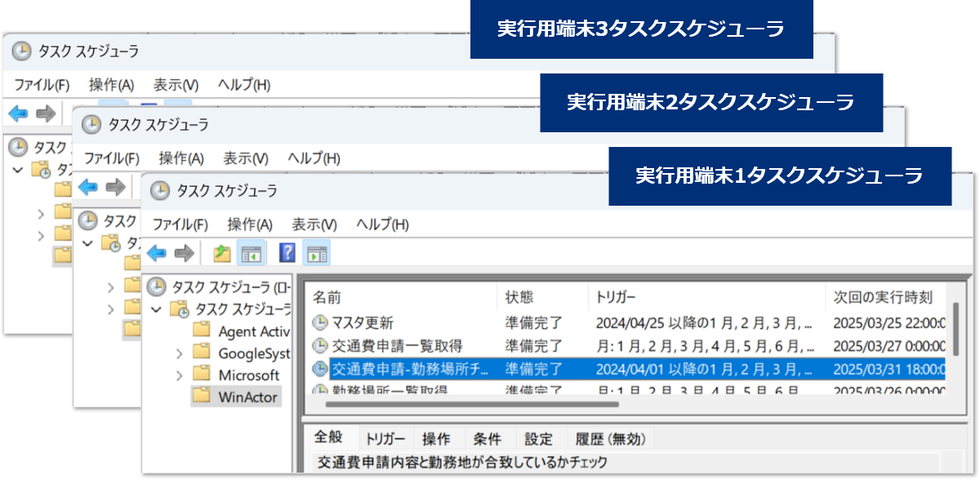Collapse the library chevron in the back window tree
980x480 pixels.
tap(18, 169)
